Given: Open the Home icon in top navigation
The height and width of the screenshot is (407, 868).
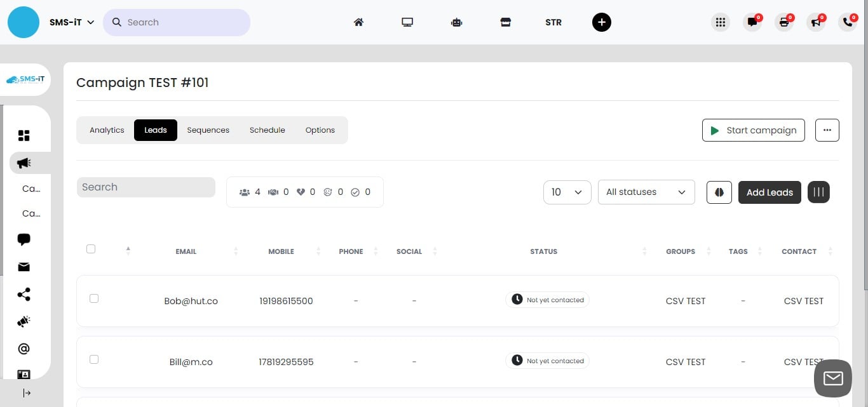Looking at the screenshot, I should pos(358,22).
